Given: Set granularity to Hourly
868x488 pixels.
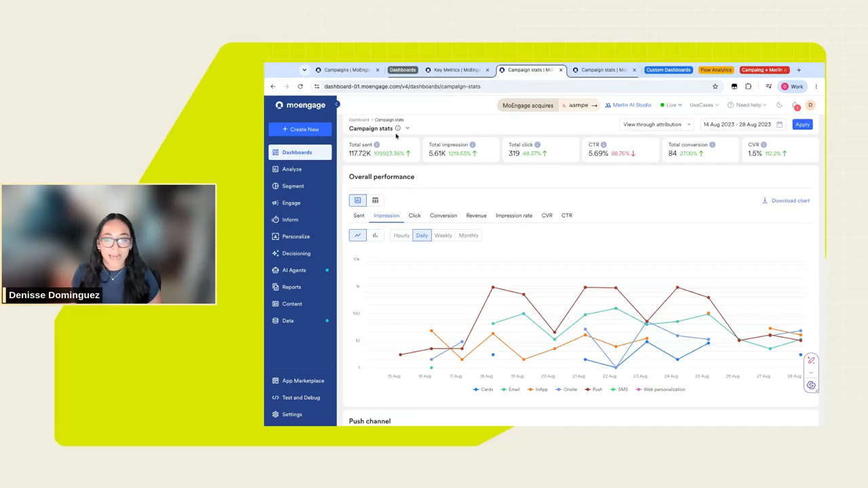Looking at the screenshot, I should [x=401, y=235].
